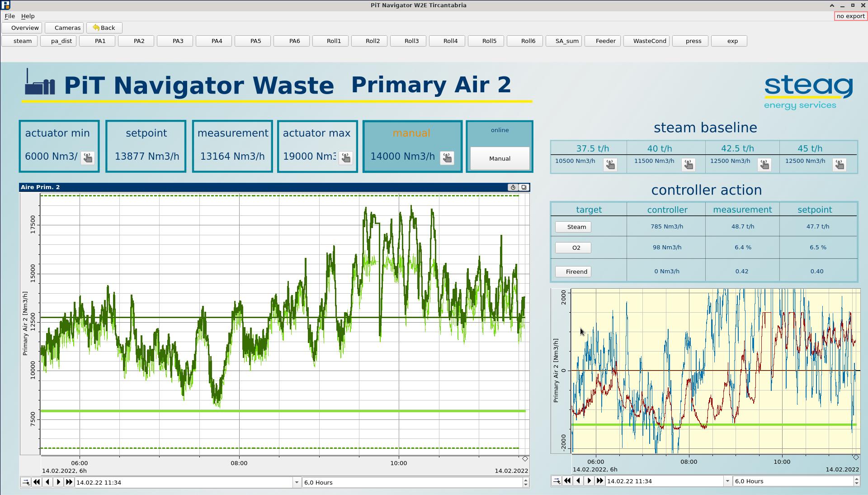Click the diamond marker on main chart timeline
This screenshot has height=495, width=868.
[525, 459]
